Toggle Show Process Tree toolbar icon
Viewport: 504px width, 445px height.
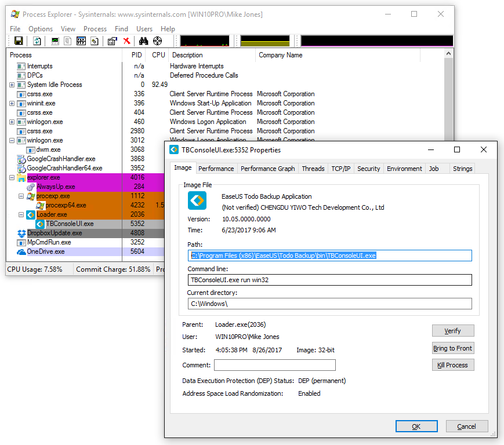point(67,41)
